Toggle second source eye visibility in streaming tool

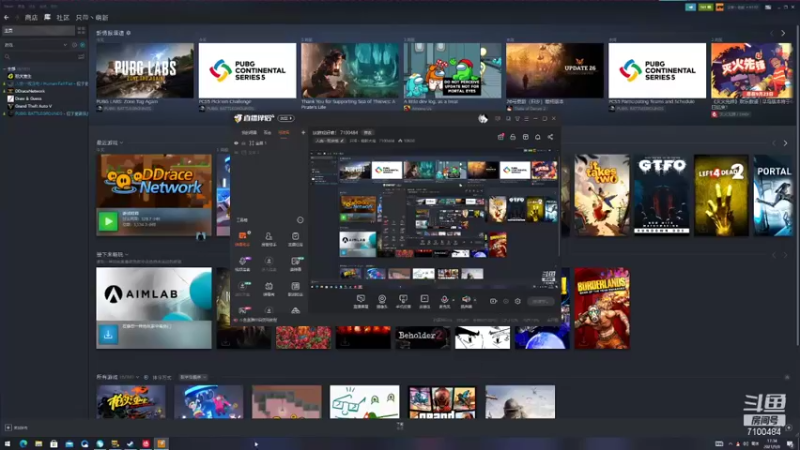236,152
